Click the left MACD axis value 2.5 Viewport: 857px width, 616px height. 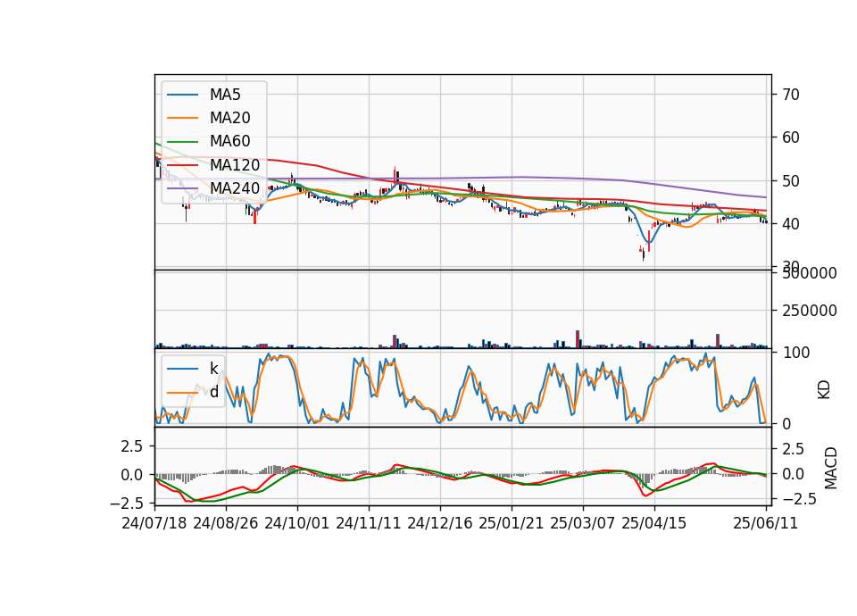tap(132, 446)
